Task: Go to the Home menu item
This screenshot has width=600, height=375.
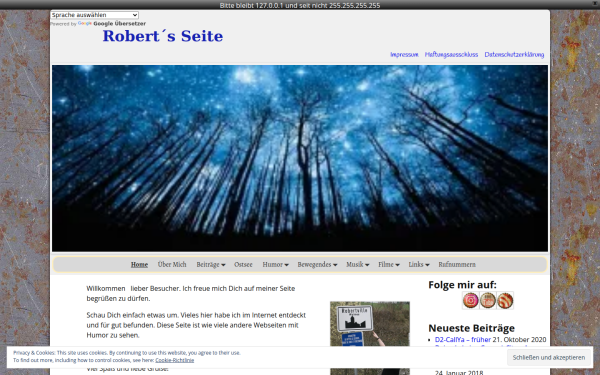Action: pos(139,264)
